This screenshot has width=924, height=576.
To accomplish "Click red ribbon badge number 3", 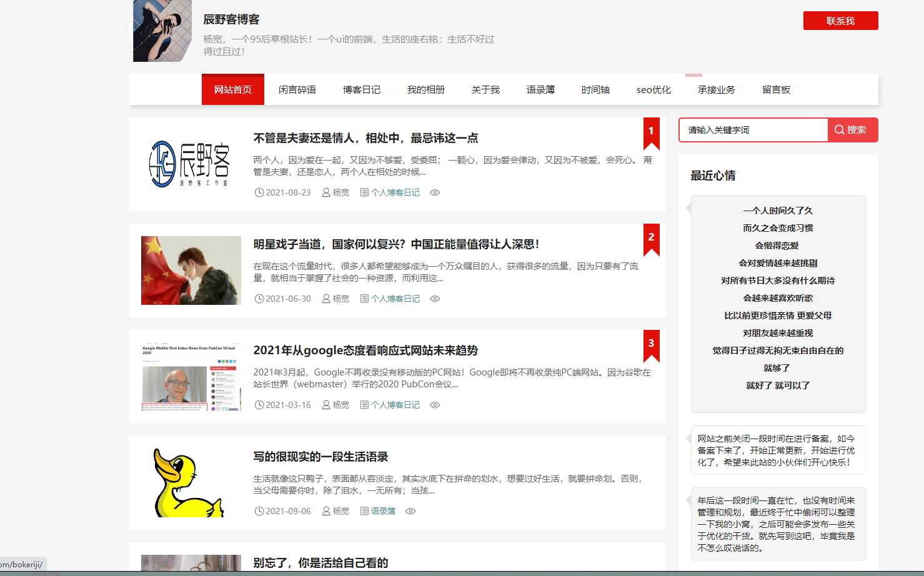I will click(x=652, y=346).
